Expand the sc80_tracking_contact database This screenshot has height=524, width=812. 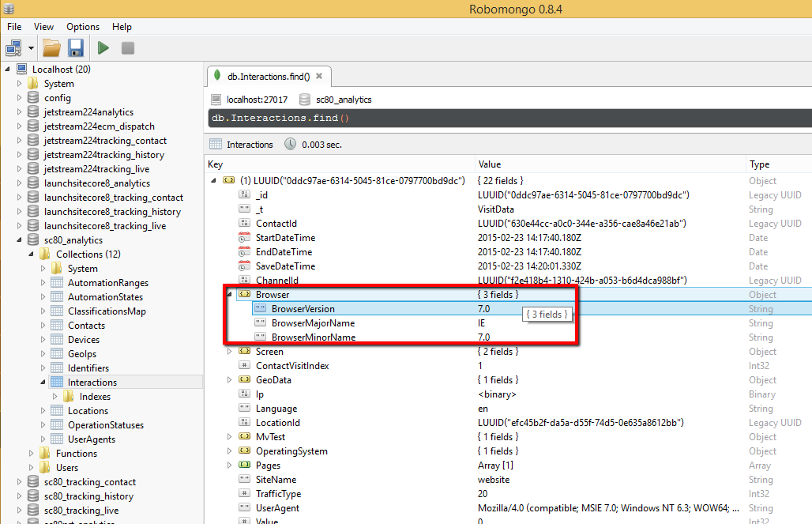point(20,482)
